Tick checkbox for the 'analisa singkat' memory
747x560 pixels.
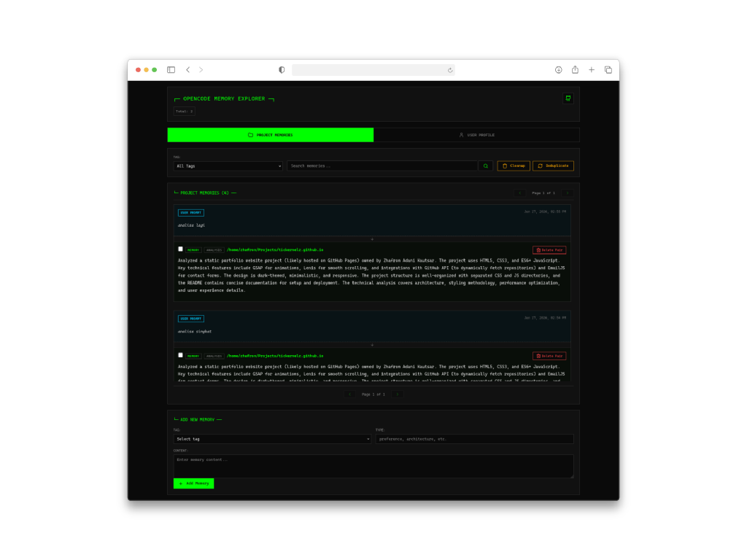tap(181, 355)
